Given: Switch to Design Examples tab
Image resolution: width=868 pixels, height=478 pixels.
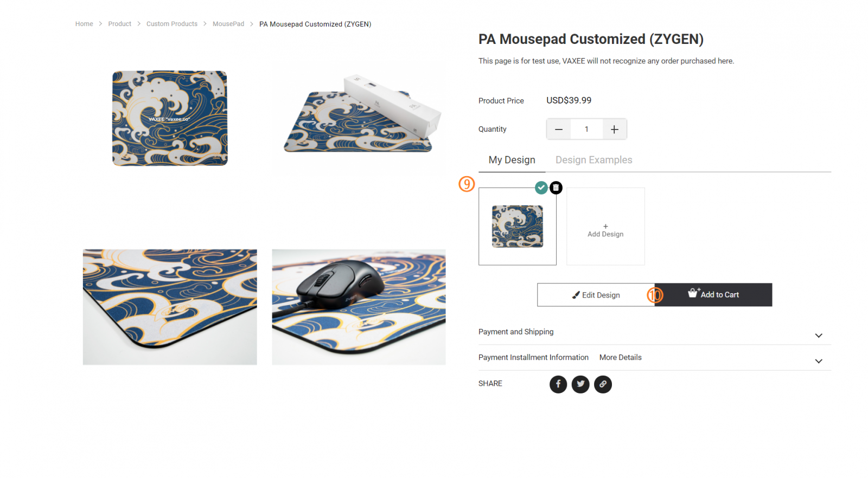Looking at the screenshot, I should [x=593, y=160].
